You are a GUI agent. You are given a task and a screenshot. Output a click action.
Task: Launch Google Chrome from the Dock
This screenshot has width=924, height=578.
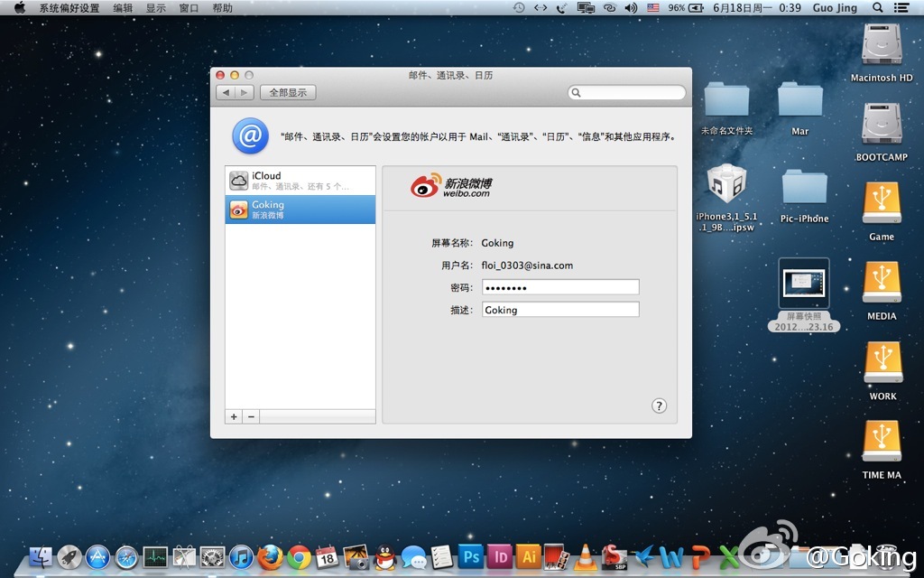299,556
